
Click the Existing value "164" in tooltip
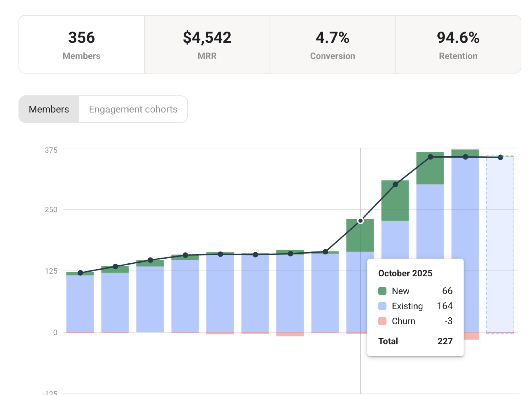pos(445,306)
